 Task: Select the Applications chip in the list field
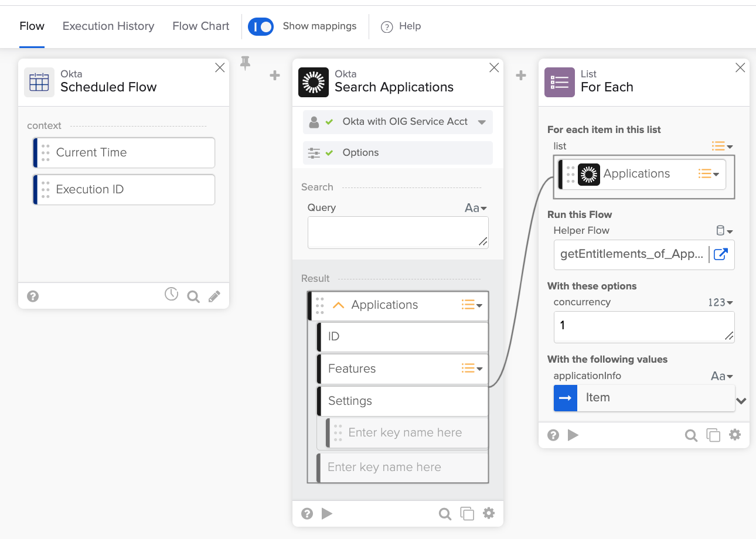[x=642, y=175]
